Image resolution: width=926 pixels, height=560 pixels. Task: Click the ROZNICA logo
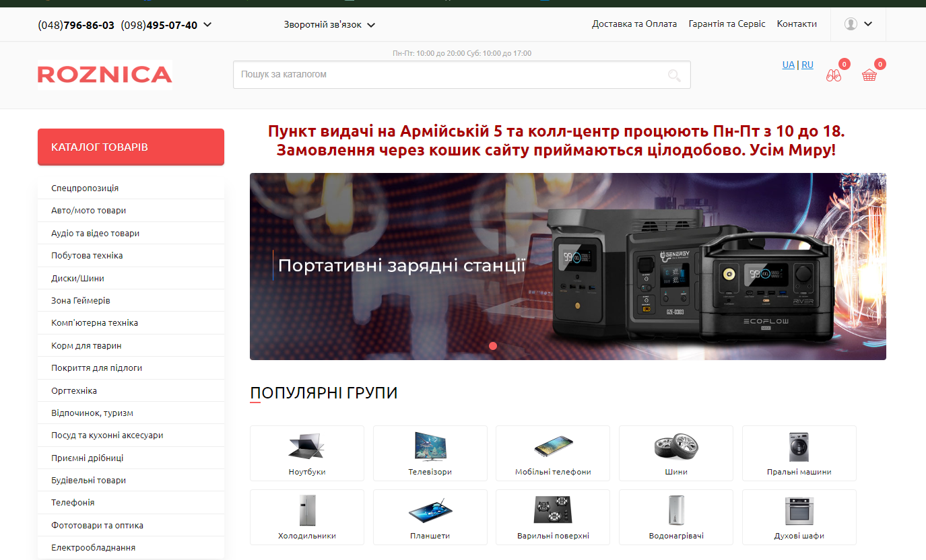tap(105, 75)
